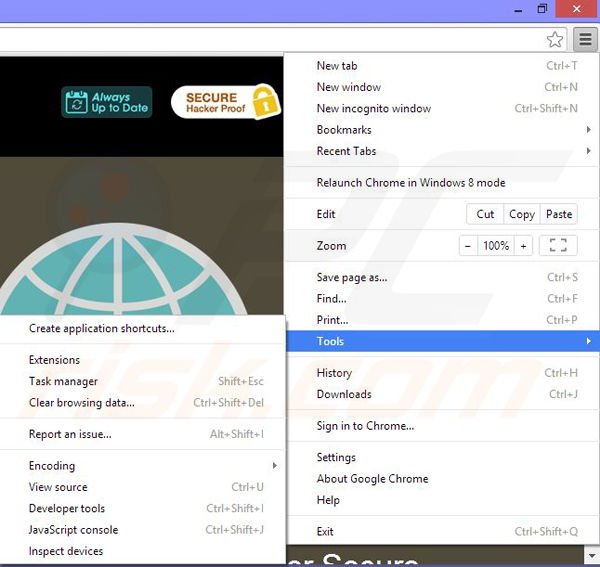Open History from the menu

coord(443,373)
